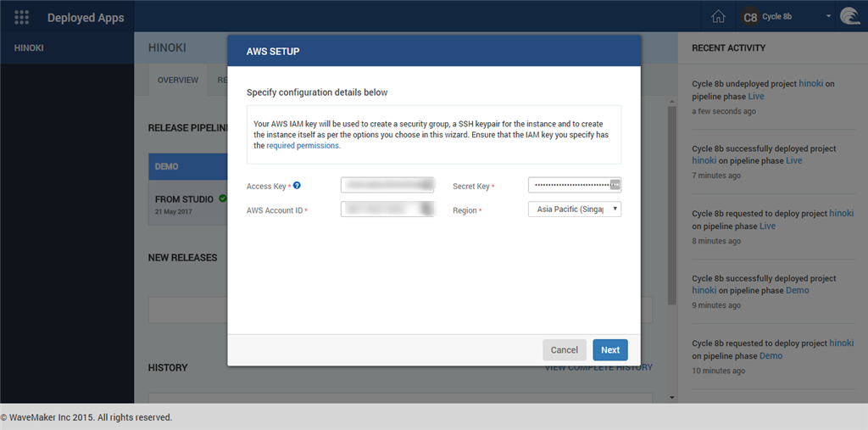Switch to the OVERVIEW tab
Screen dimensions: 868x430
point(178,81)
